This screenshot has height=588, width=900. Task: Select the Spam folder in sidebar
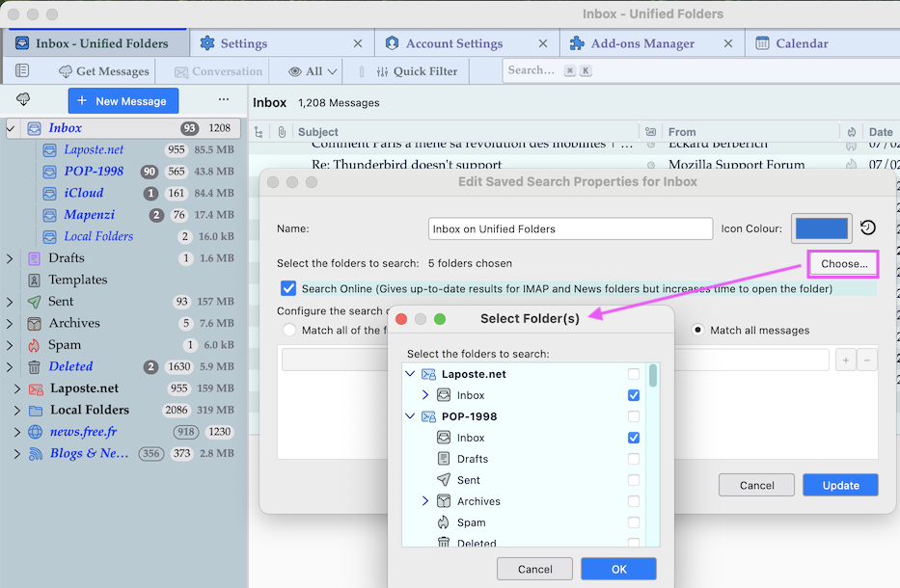click(65, 345)
